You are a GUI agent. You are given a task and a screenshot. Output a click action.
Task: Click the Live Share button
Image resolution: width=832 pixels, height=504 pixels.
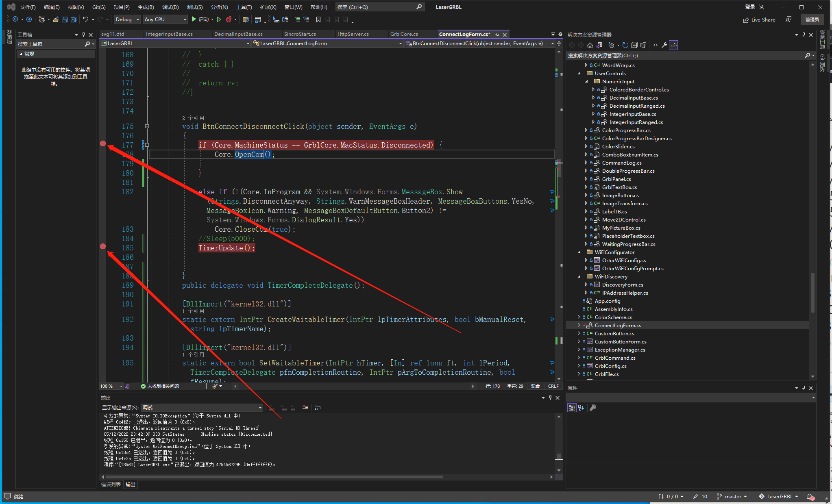pos(759,20)
